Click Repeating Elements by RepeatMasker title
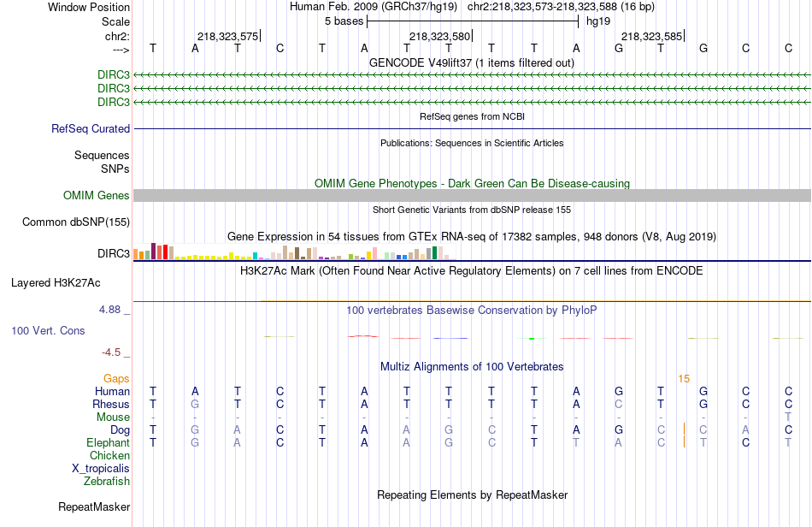Viewport: 812px width, 527px height. point(472,494)
